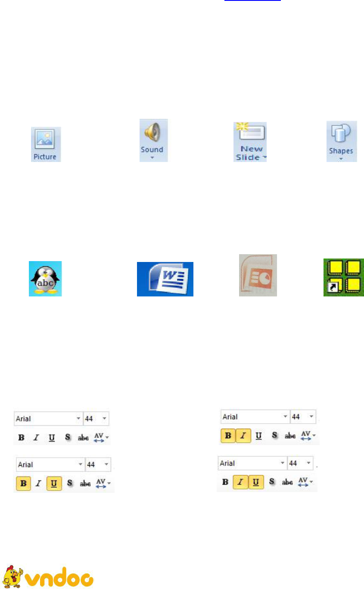The image size is (364, 589).
Task: Click the vndoo logo
Action: pyautogui.click(x=48, y=577)
